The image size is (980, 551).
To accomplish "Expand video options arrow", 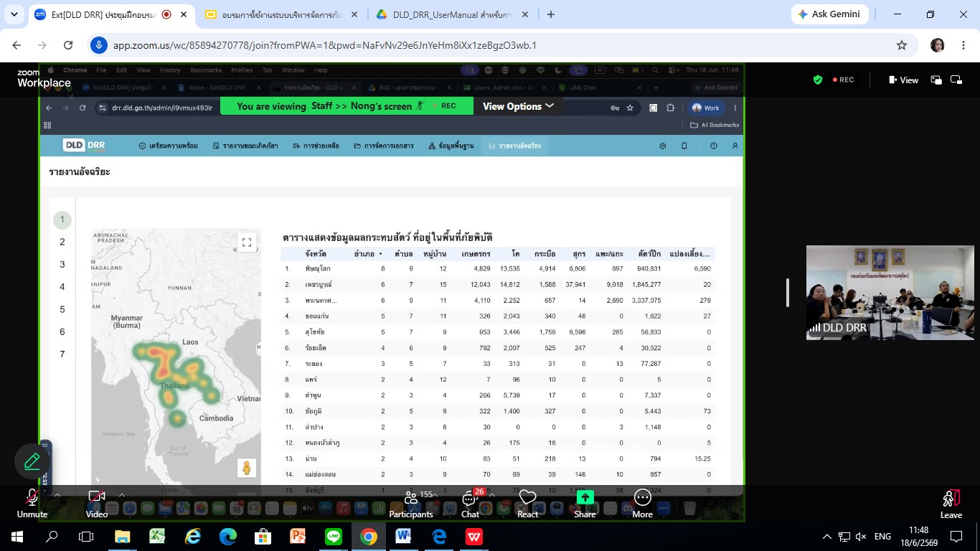I will tap(121, 495).
